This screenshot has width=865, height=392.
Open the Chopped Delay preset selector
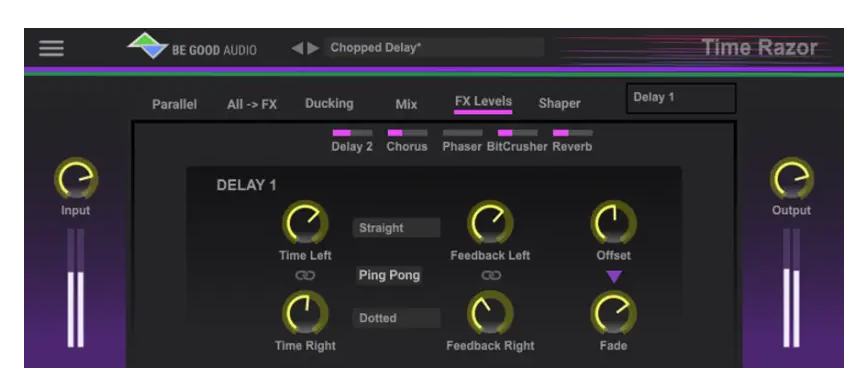click(x=434, y=48)
